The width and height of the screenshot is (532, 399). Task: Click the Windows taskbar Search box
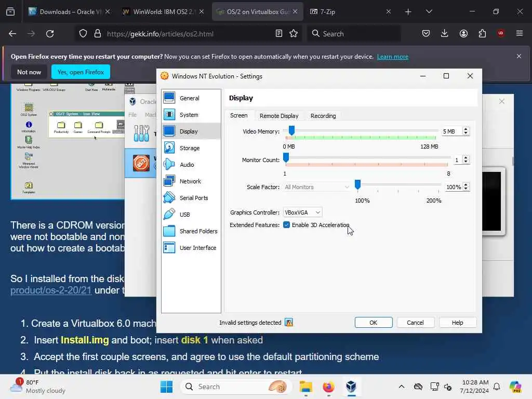click(237, 387)
